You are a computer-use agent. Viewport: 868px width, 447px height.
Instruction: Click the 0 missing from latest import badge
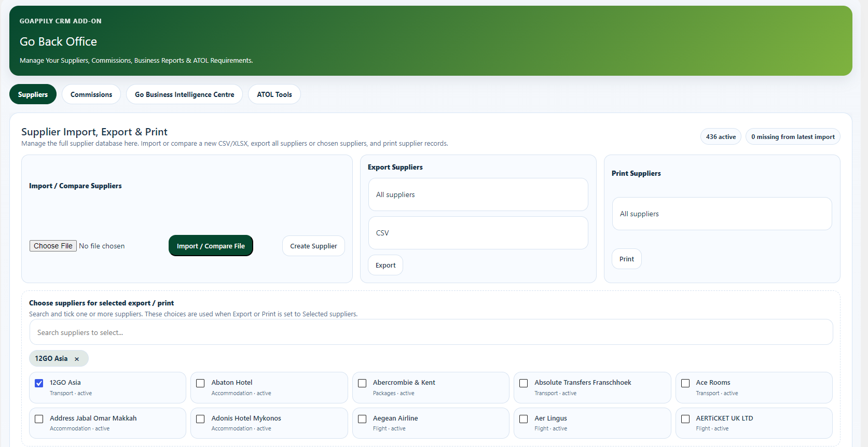tap(793, 137)
